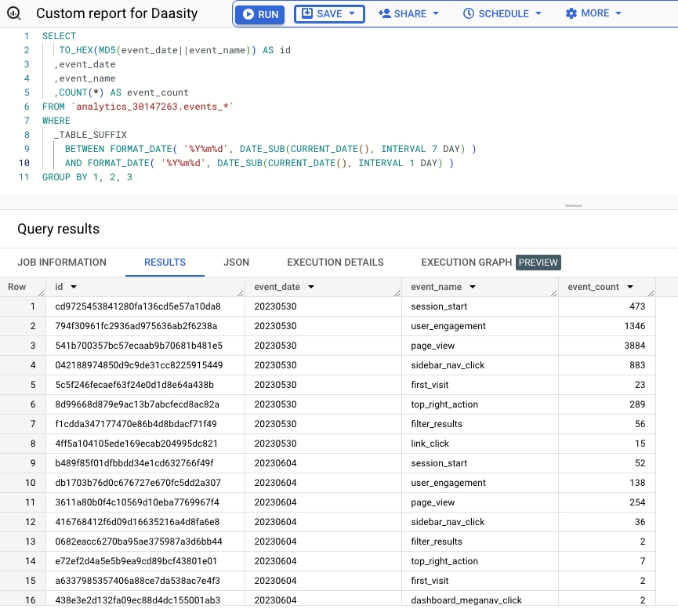
Task: Click the id column sort arrow
Action: pyautogui.click(x=74, y=288)
